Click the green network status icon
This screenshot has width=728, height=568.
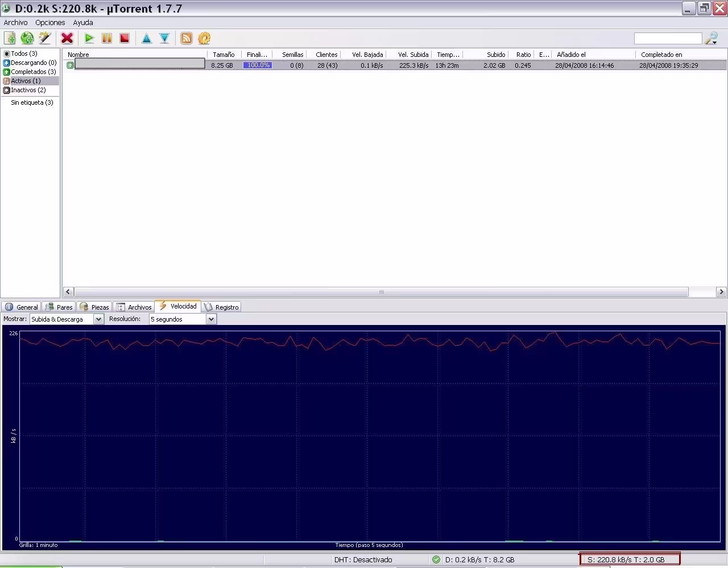click(436, 559)
